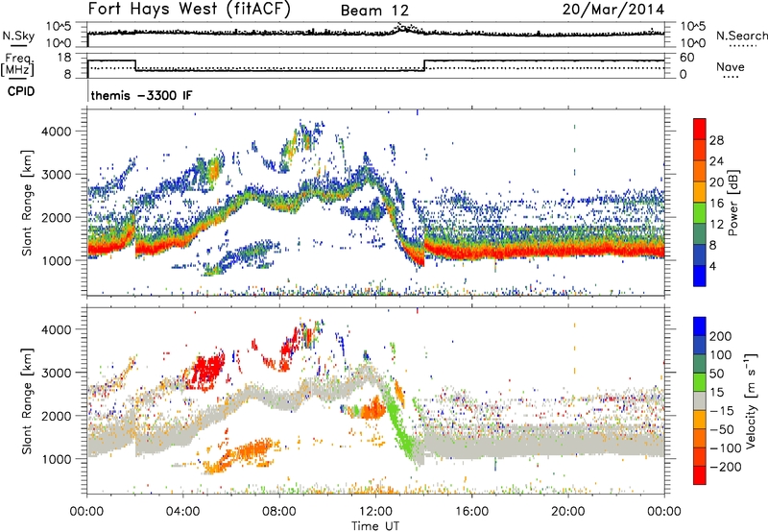
Task: Click the '15' tick on the Velocity scale
Action: tap(716, 392)
